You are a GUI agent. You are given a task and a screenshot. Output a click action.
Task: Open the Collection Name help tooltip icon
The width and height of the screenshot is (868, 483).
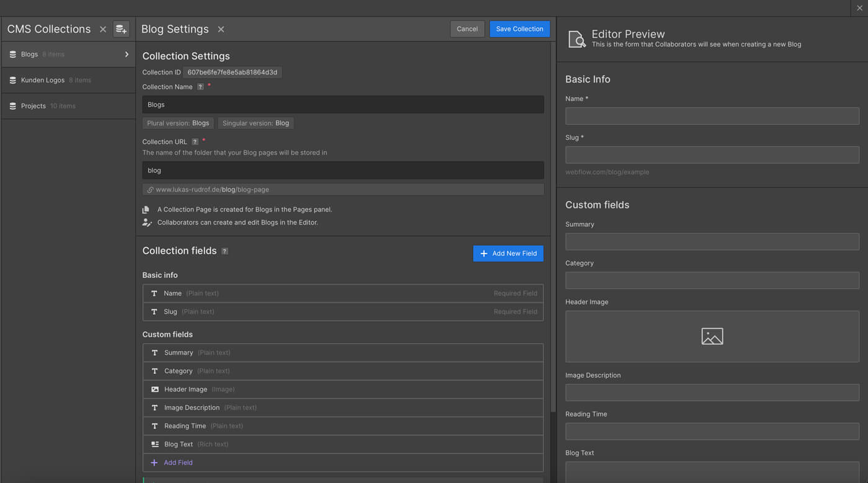[200, 87]
